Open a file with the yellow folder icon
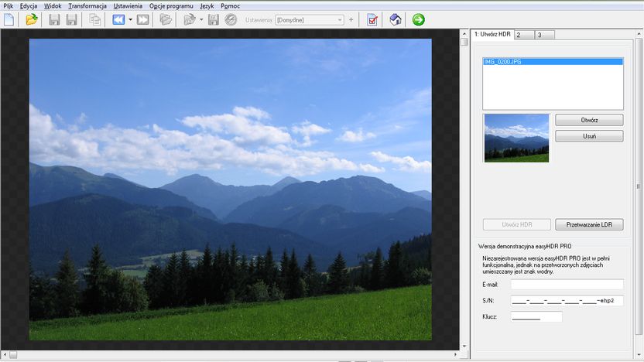The height and width of the screenshot is (362, 644). tap(32, 19)
